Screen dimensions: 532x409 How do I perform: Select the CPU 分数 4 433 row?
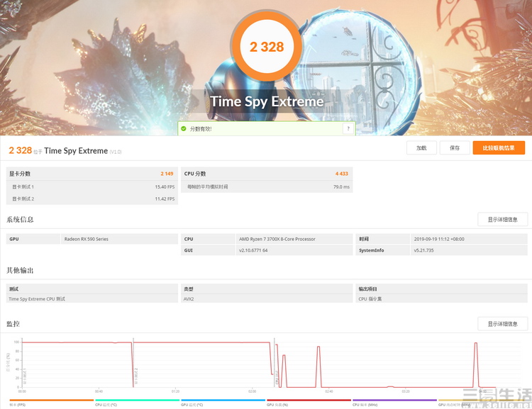(x=267, y=174)
